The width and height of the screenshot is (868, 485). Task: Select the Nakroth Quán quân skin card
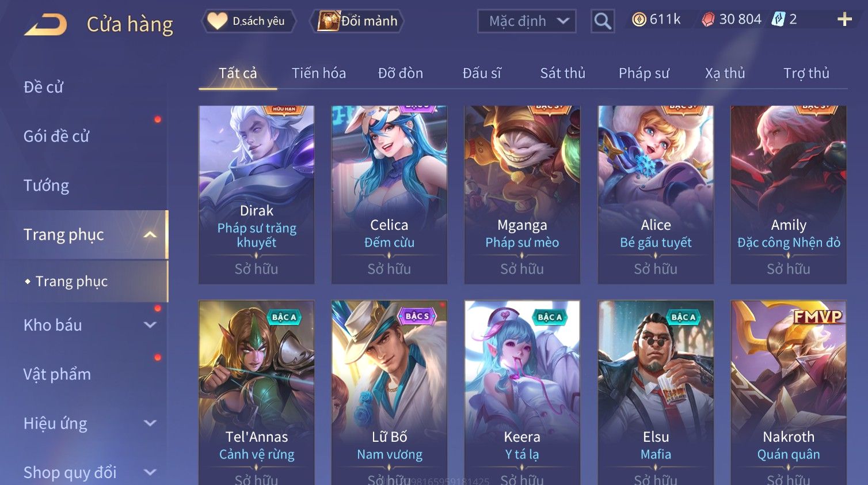click(788, 393)
